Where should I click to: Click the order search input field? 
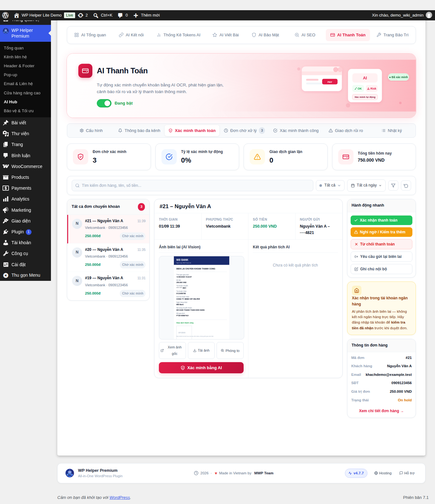[x=192, y=186]
